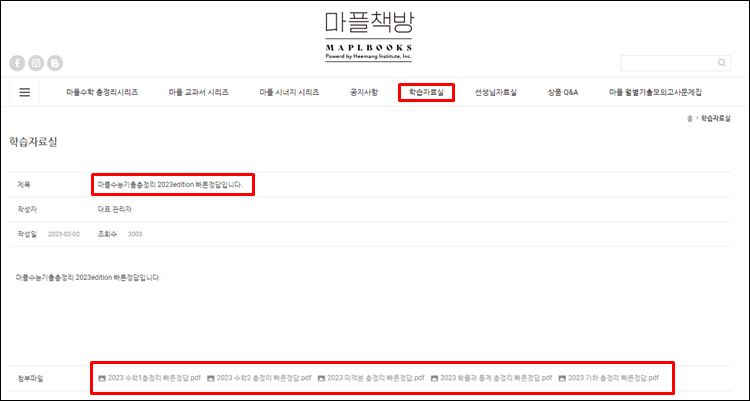Open the Instagram social icon

pos(36,63)
